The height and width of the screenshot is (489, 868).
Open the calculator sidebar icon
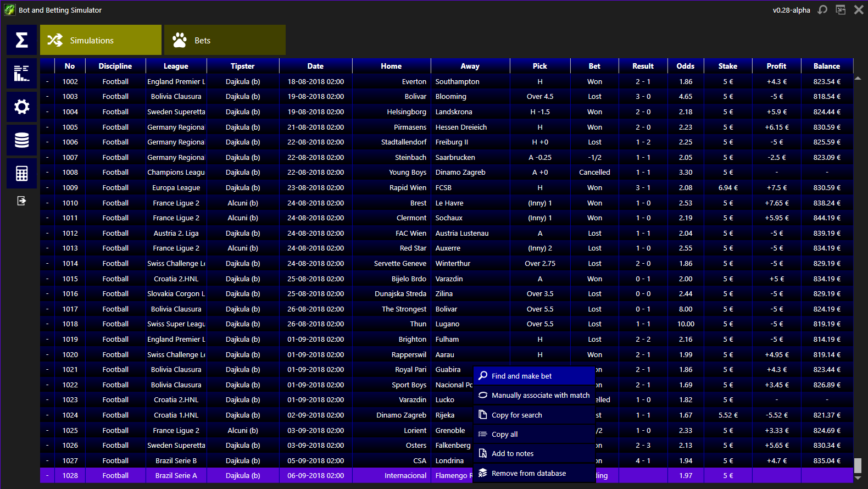click(x=21, y=174)
